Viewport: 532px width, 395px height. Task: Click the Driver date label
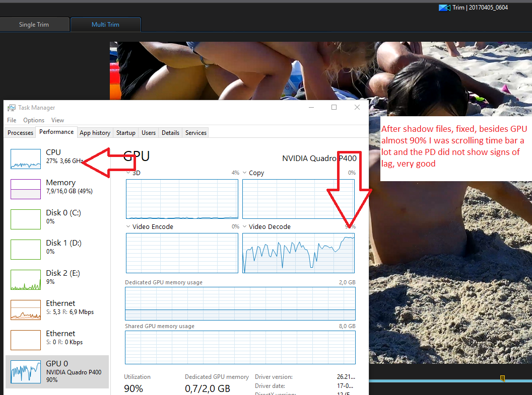pos(270,386)
